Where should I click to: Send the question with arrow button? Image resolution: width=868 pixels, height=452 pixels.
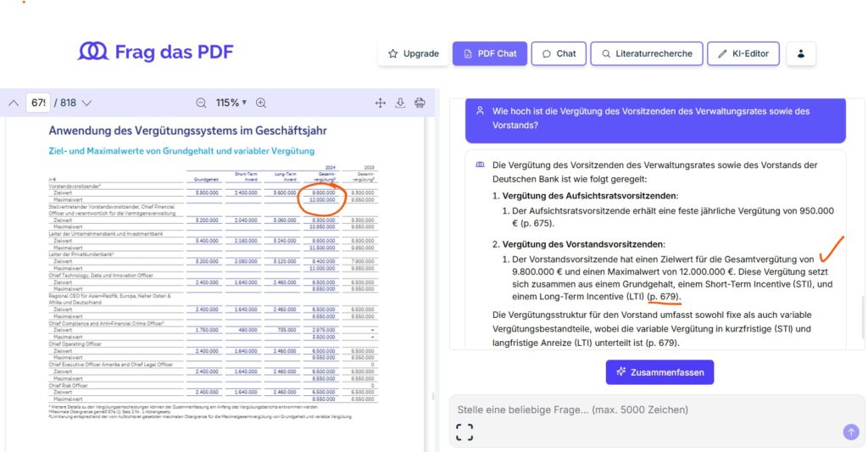click(x=851, y=432)
